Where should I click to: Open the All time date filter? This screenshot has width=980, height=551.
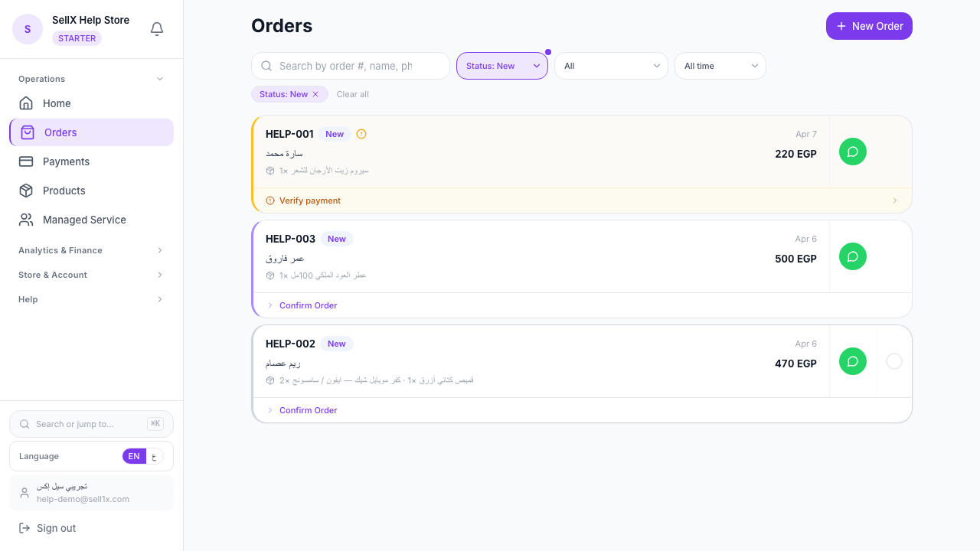pos(720,66)
